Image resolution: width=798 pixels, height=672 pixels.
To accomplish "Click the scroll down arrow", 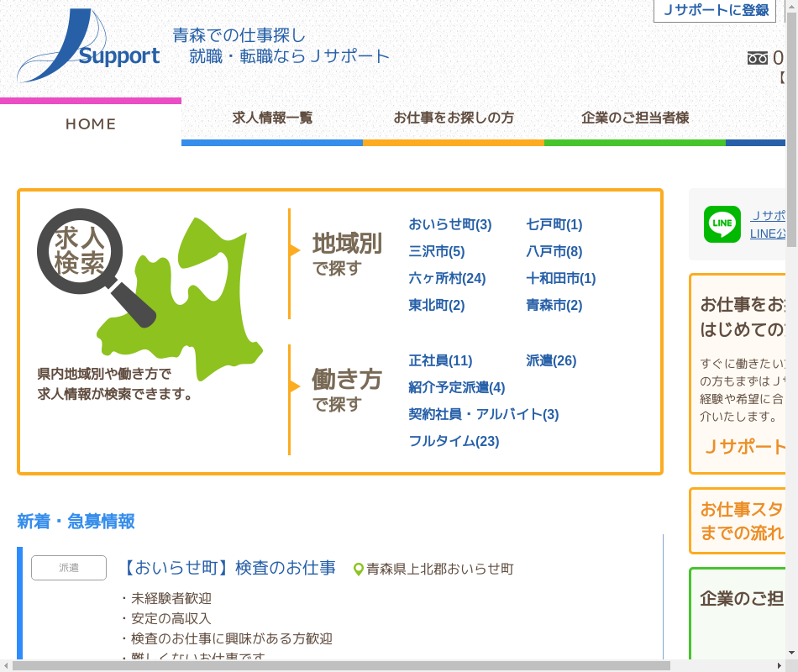I will [792, 653].
